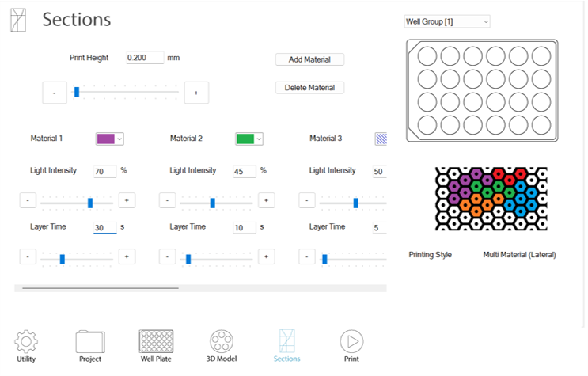588x376 pixels.
Task: Select the Sections icon in bottom navigation
Action: tap(286, 341)
